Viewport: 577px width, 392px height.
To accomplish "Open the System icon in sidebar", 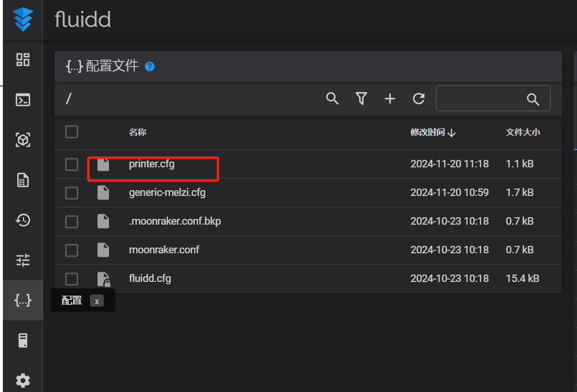I will pyautogui.click(x=23, y=340).
